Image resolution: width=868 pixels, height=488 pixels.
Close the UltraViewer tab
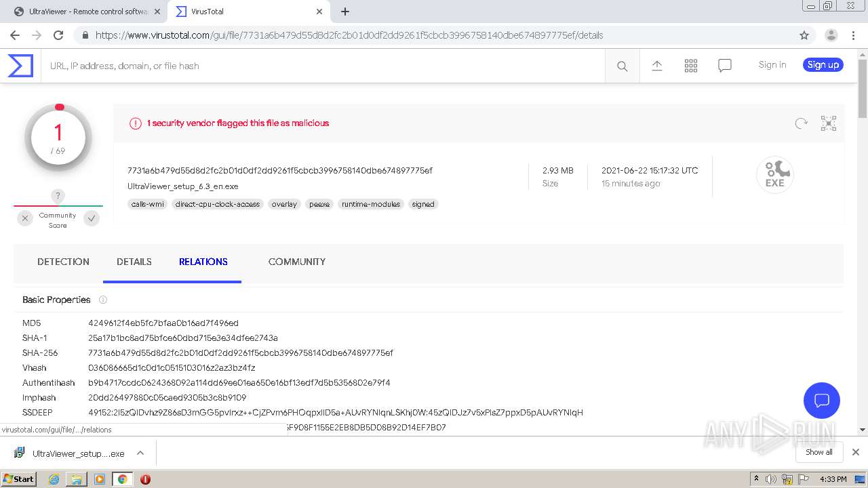[157, 12]
